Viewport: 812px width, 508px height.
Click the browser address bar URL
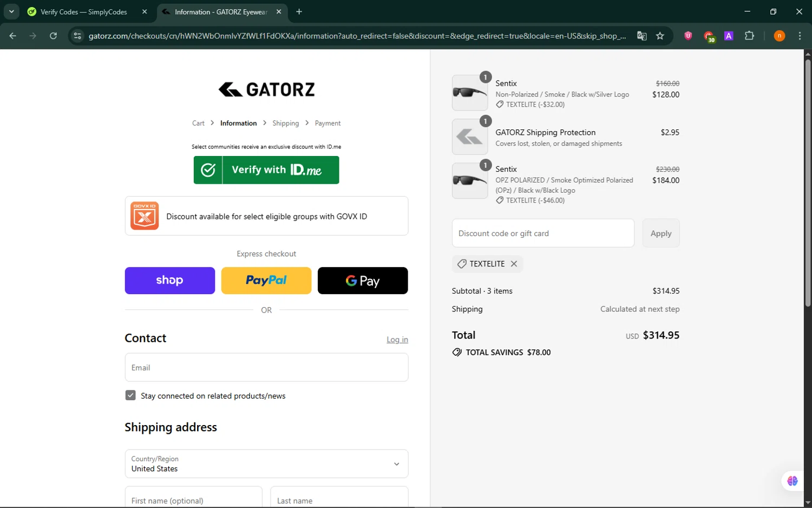pos(357,36)
